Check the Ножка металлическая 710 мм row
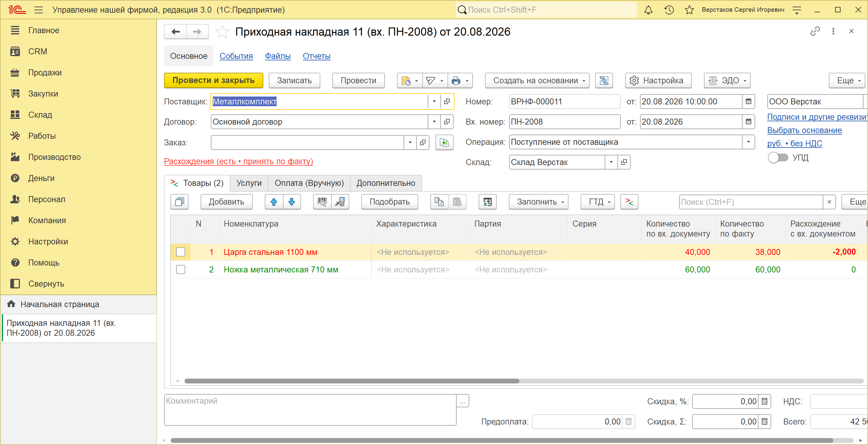This screenshot has width=868, height=445. (181, 270)
